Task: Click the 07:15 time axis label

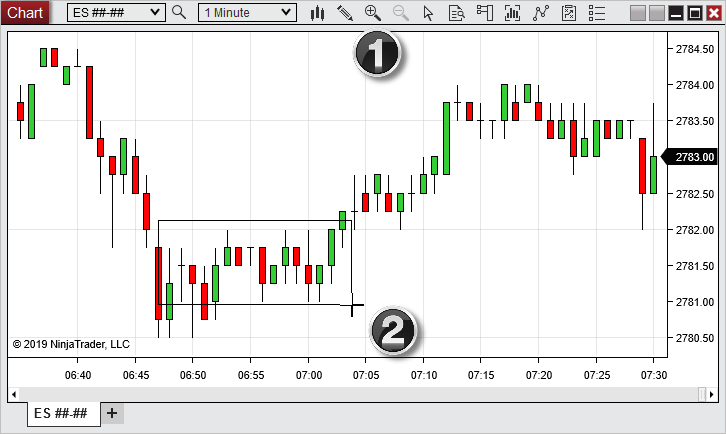Action: (x=481, y=375)
